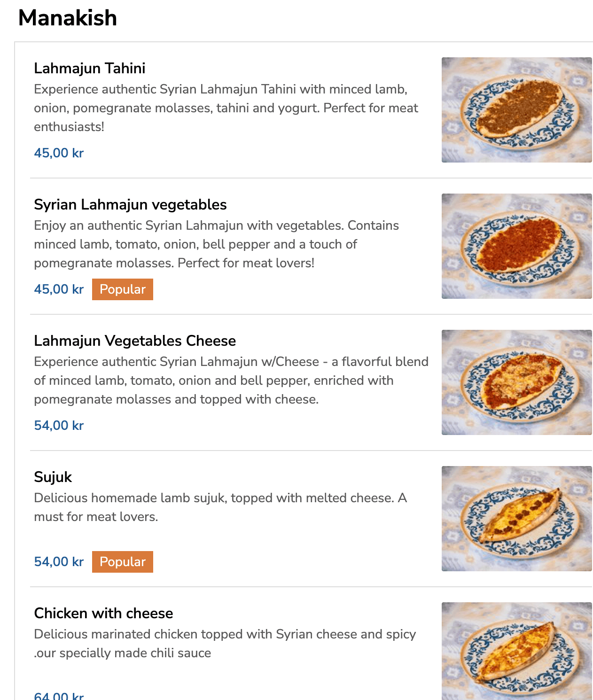This screenshot has width=593, height=700.
Task: Click the Sujuk 54,00 kr price
Action: 59,561
